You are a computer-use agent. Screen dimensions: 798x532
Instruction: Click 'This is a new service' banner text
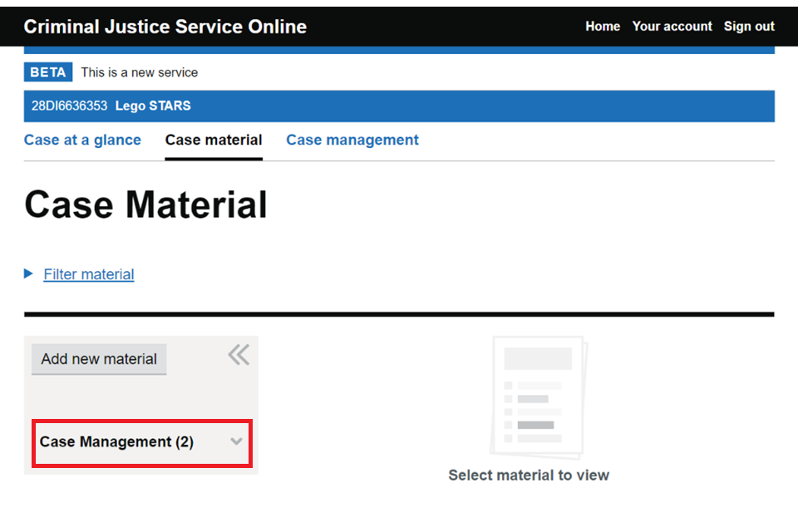coord(140,72)
